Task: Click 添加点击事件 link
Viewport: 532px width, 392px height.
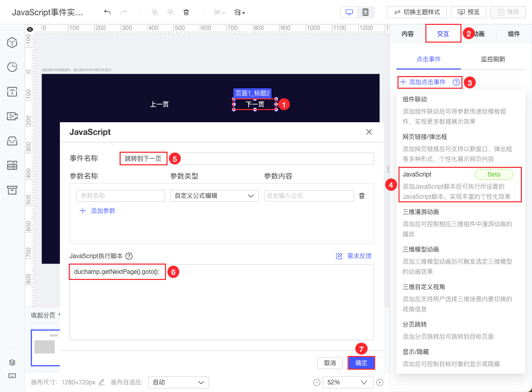Action: point(423,82)
